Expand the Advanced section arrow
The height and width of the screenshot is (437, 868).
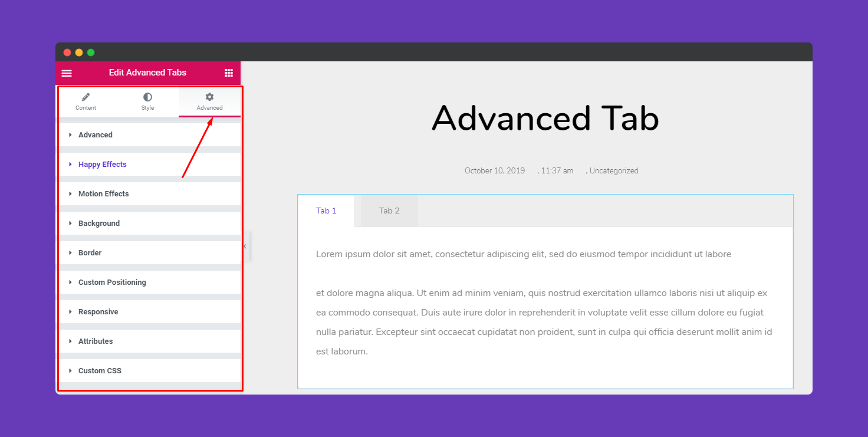click(x=70, y=134)
